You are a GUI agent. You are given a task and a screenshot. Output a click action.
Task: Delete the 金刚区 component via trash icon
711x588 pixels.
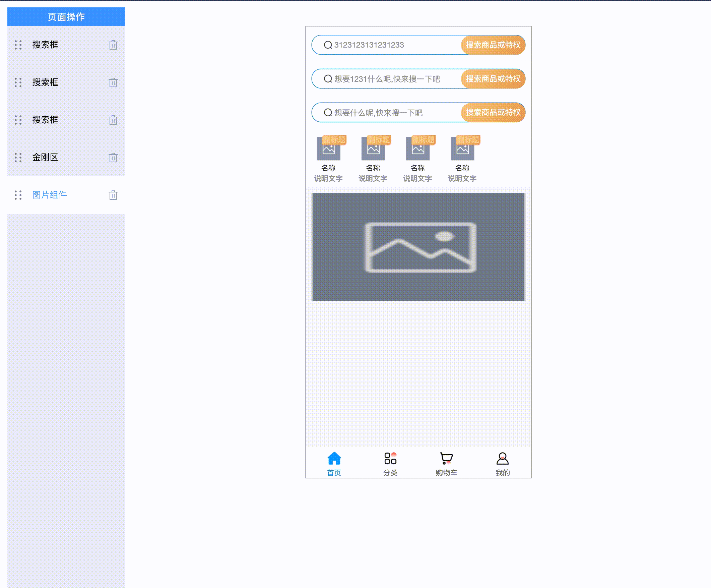tap(113, 158)
